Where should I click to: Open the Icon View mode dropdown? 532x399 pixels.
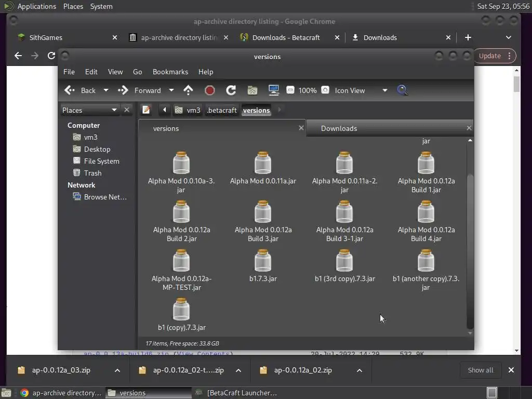361,90
